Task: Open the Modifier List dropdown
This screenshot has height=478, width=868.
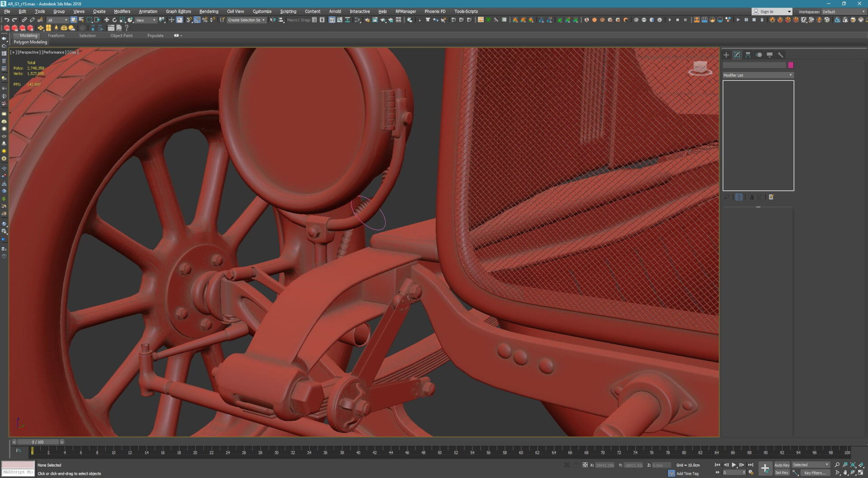Action: click(x=758, y=75)
